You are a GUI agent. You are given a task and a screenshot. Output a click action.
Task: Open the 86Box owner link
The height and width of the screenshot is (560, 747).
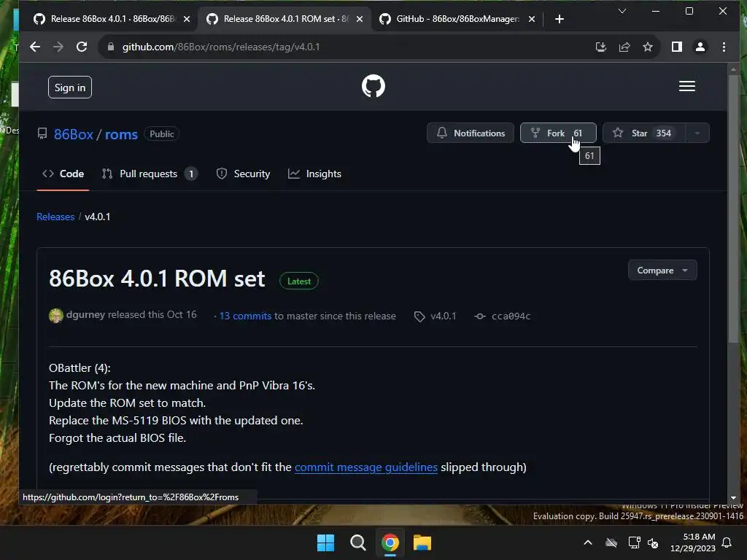pos(74,134)
